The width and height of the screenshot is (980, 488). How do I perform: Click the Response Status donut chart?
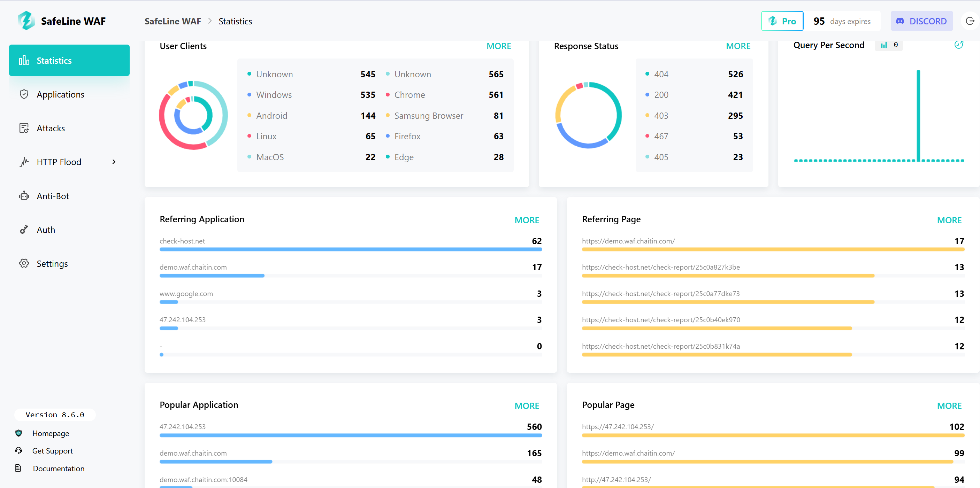tap(588, 115)
